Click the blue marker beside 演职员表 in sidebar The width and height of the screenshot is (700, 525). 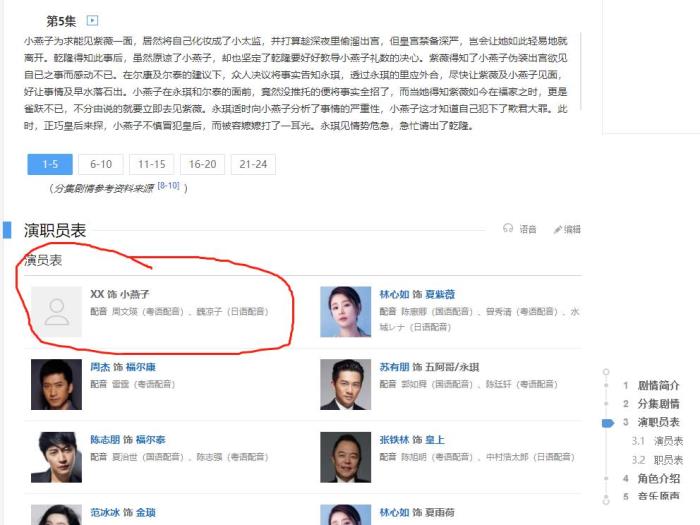[607, 422]
